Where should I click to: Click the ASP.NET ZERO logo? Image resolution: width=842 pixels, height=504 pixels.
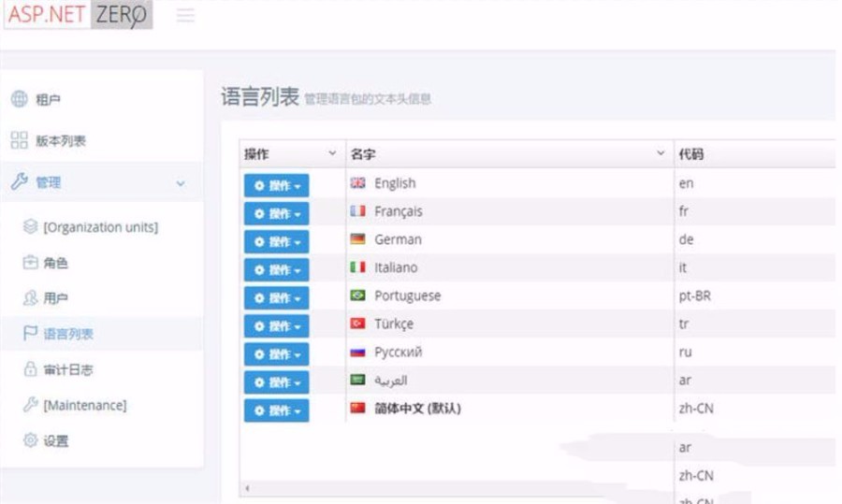tap(79, 14)
